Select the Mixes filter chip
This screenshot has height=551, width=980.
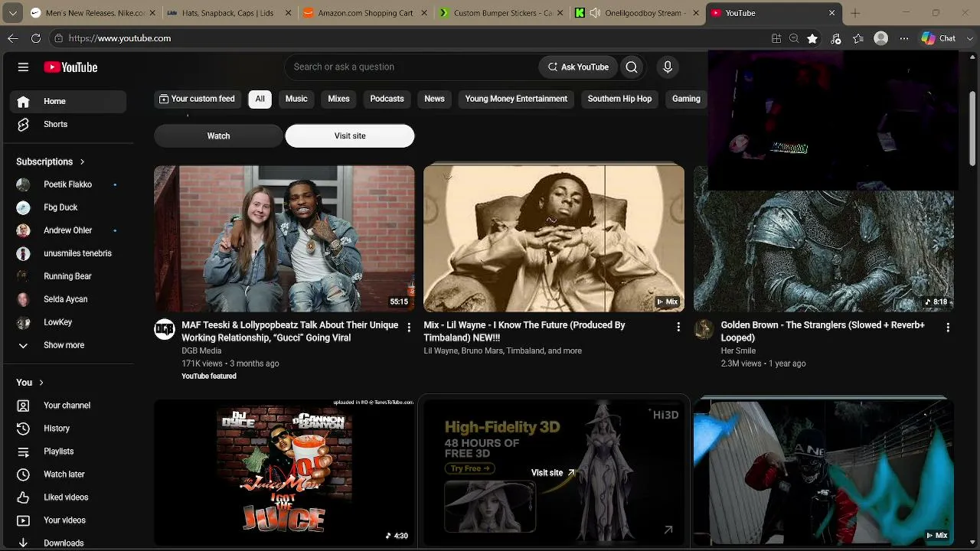338,99
